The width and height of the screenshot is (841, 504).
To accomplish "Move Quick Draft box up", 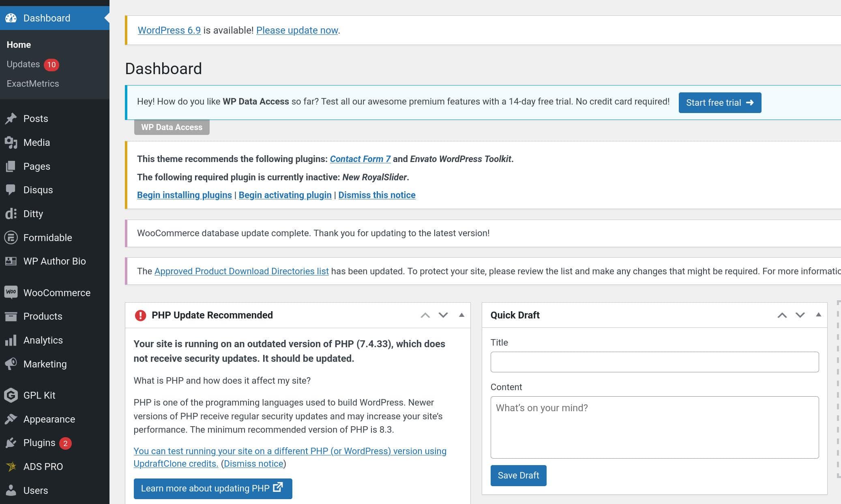I will 782,315.
